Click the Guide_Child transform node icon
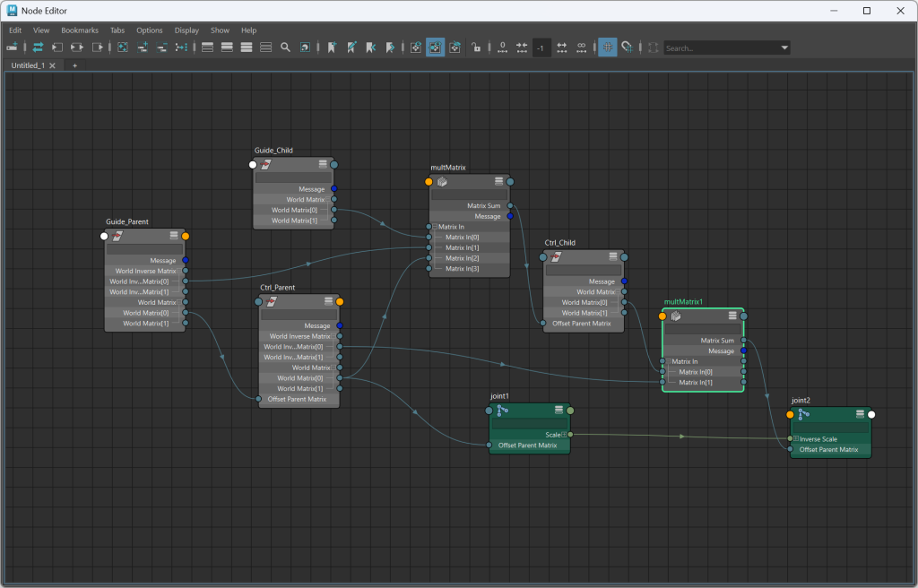Screen dimensions: 918x588 (x=266, y=165)
